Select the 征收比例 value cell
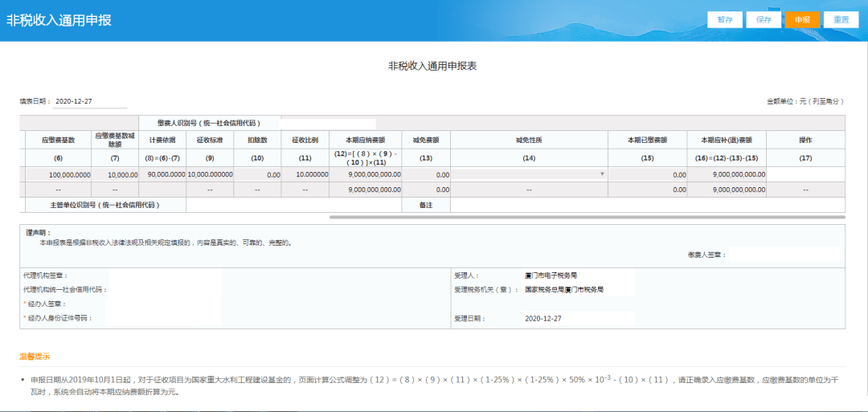This screenshot has width=868, height=412. pos(305,174)
